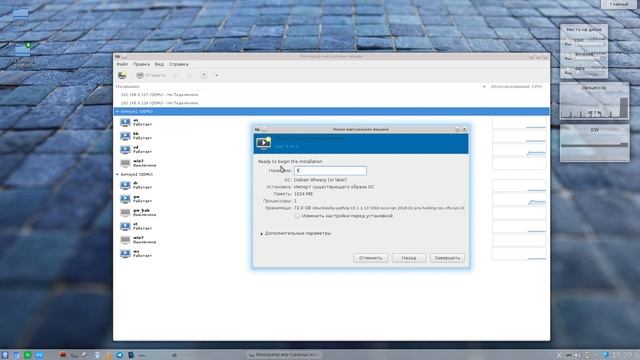Open the Правка menu
This screenshot has height=360, width=640.
tap(141, 64)
